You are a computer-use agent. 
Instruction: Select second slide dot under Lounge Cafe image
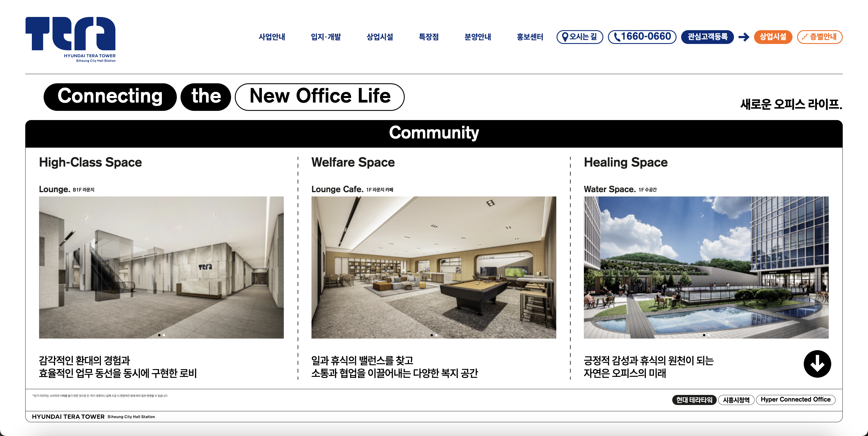[x=436, y=335]
